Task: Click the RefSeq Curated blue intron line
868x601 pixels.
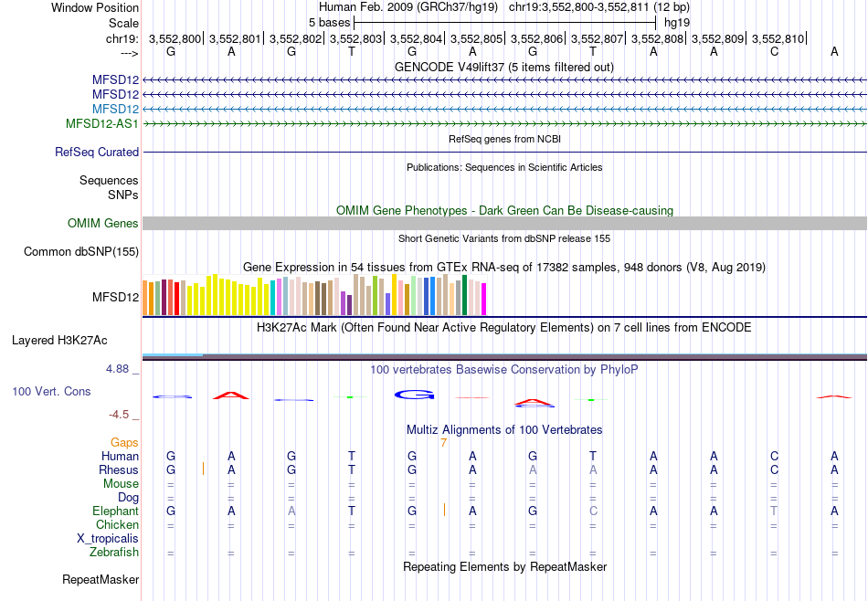Action: tap(505, 152)
